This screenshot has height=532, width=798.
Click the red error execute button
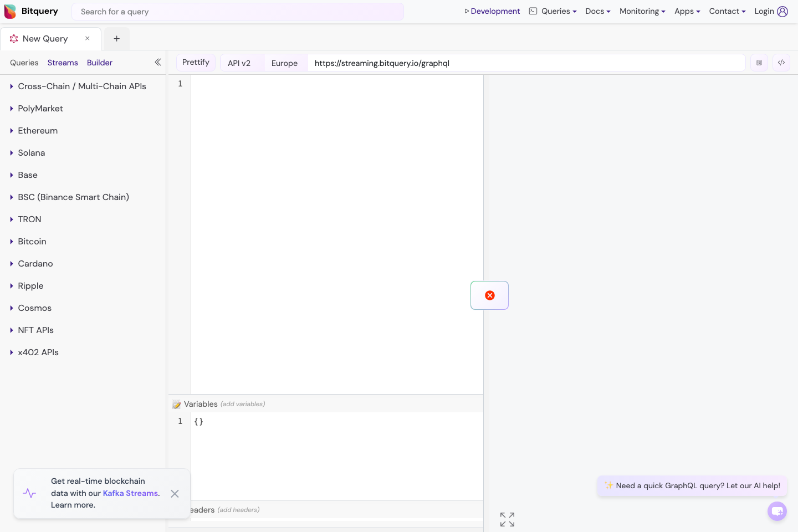[x=489, y=295]
